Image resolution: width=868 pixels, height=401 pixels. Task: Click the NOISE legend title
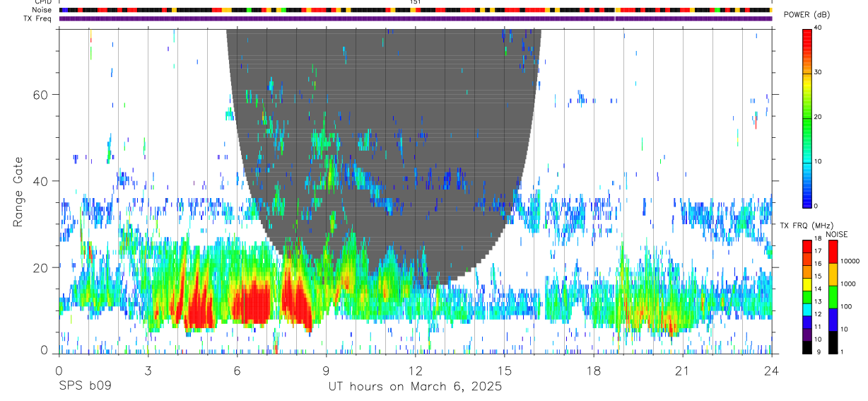pyautogui.click(x=837, y=234)
